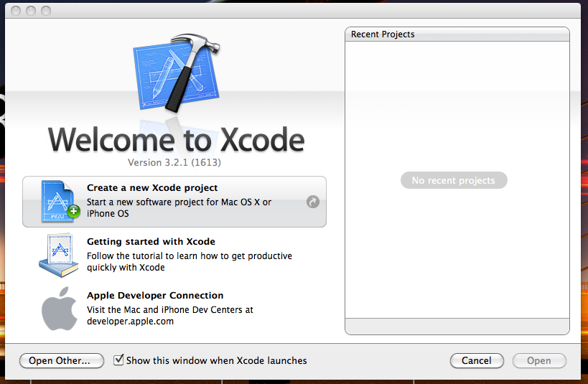The image size is (588, 384).
Task: Click the gray Apple logo icon
Action: [x=59, y=309]
